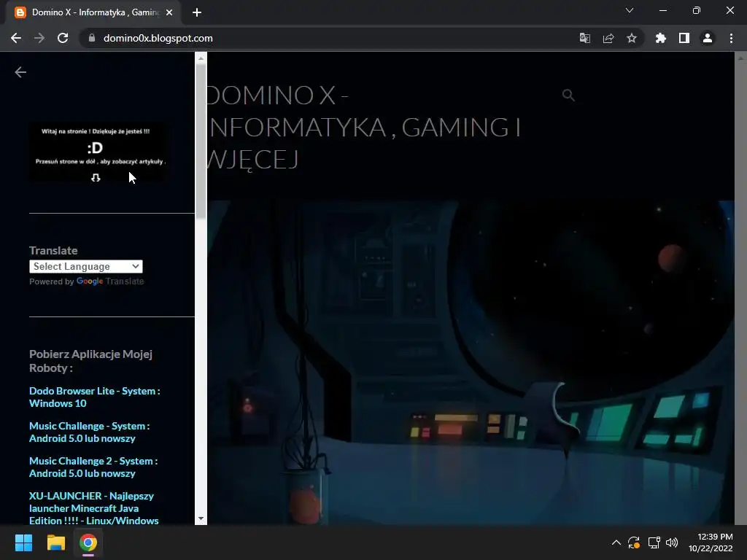
Task: Select the Domino X browser tab
Action: (x=93, y=12)
